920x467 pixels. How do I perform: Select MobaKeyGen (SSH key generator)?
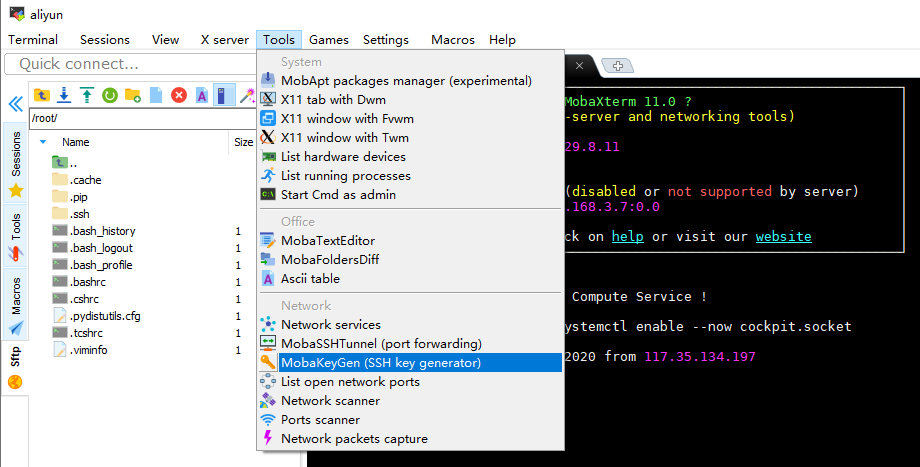click(x=380, y=362)
